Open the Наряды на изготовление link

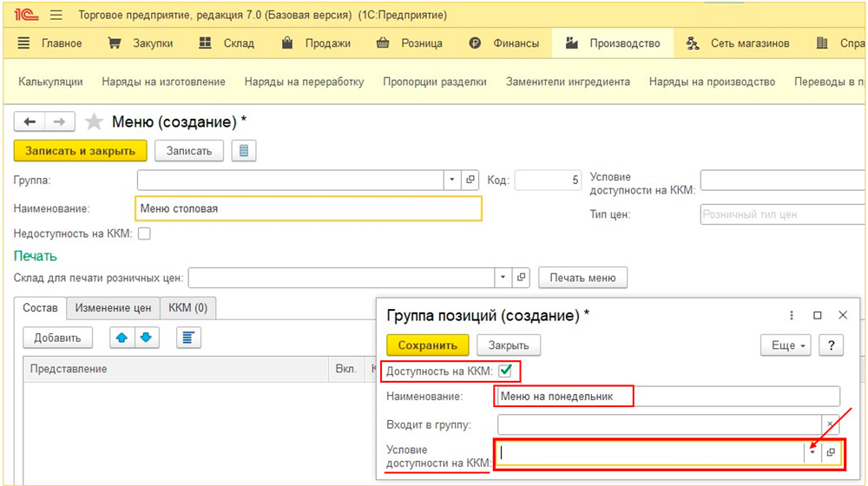tap(163, 82)
